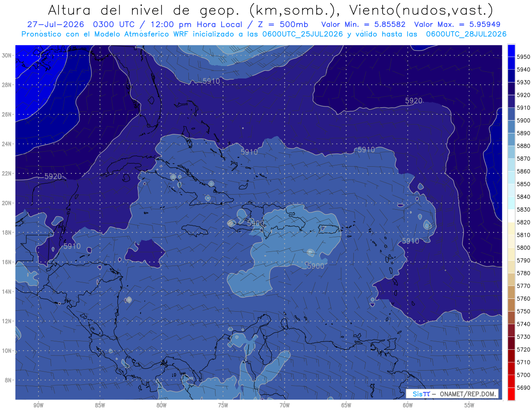
Task: Click the 22N latitude tick label
Action: (6, 173)
